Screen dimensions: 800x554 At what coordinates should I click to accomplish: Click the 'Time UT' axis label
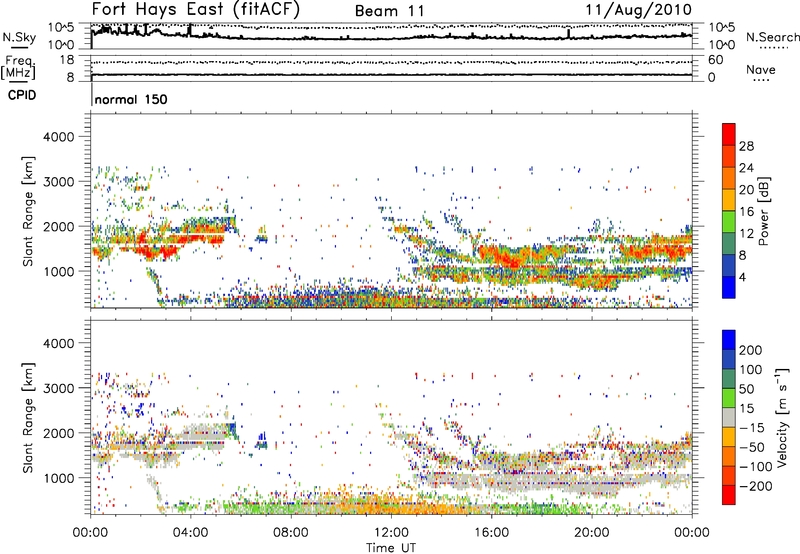(391, 548)
